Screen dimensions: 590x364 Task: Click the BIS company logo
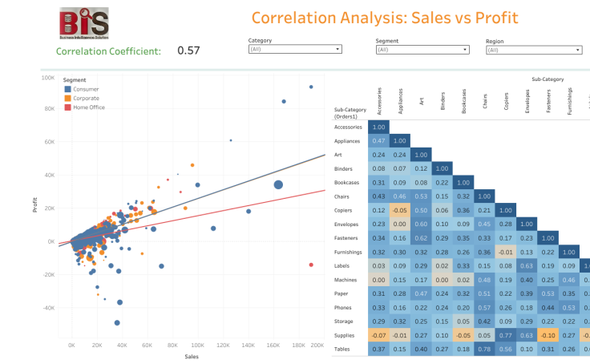84,23
